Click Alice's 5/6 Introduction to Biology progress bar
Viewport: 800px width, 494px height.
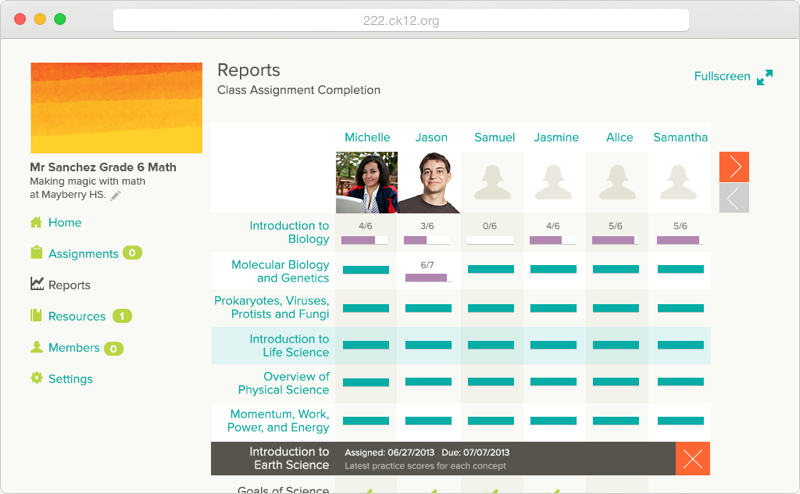point(615,240)
